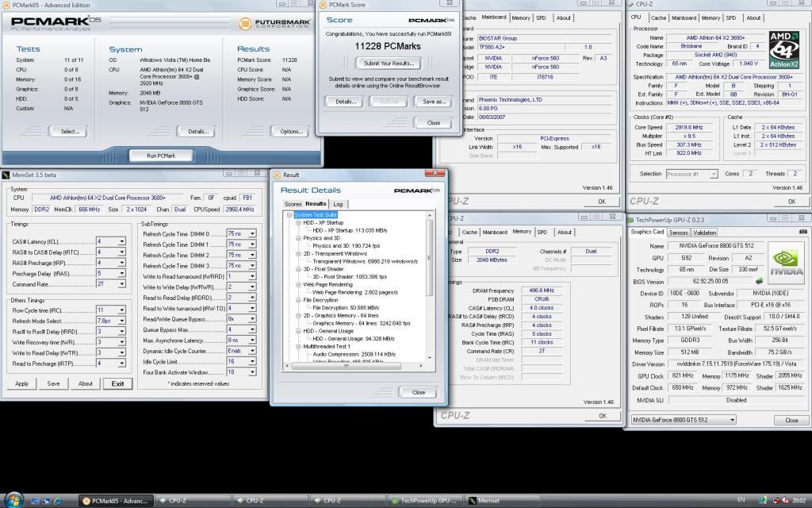The height and width of the screenshot is (508, 812).
Task: Open Memory tab in top CPU-Z Mainboard window
Action: (x=521, y=17)
